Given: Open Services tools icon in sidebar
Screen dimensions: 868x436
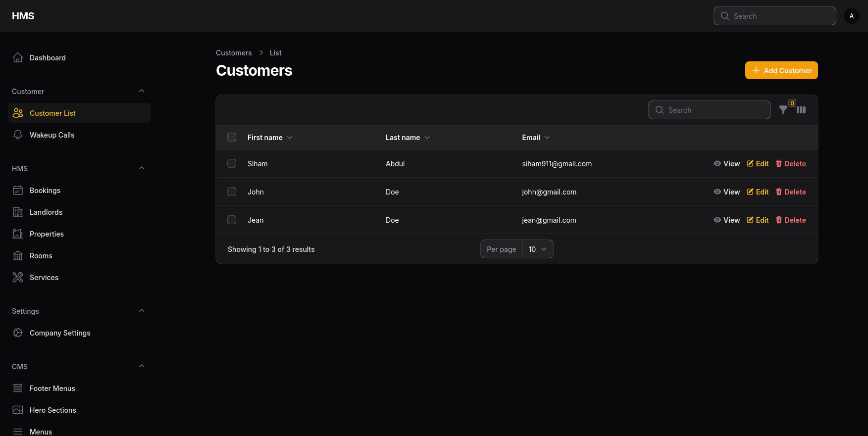Looking at the screenshot, I should (18, 278).
